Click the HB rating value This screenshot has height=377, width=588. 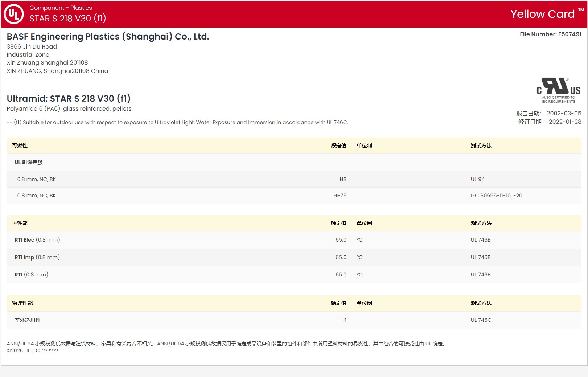[343, 179]
